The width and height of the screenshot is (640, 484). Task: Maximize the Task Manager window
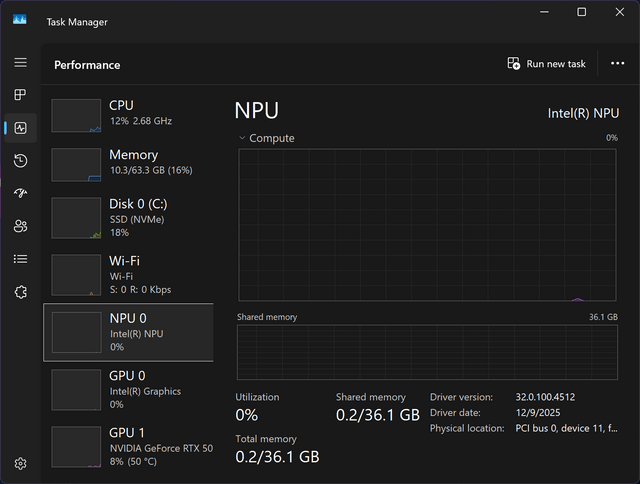pyautogui.click(x=582, y=12)
